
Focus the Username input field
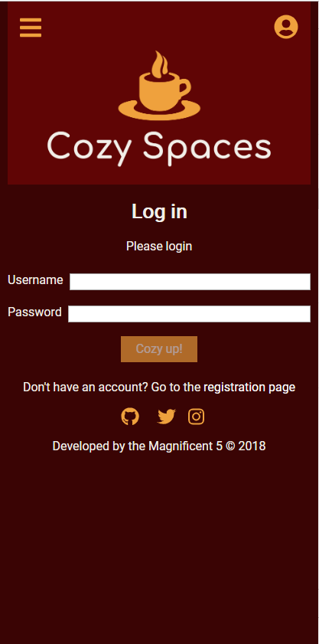pos(190,282)
